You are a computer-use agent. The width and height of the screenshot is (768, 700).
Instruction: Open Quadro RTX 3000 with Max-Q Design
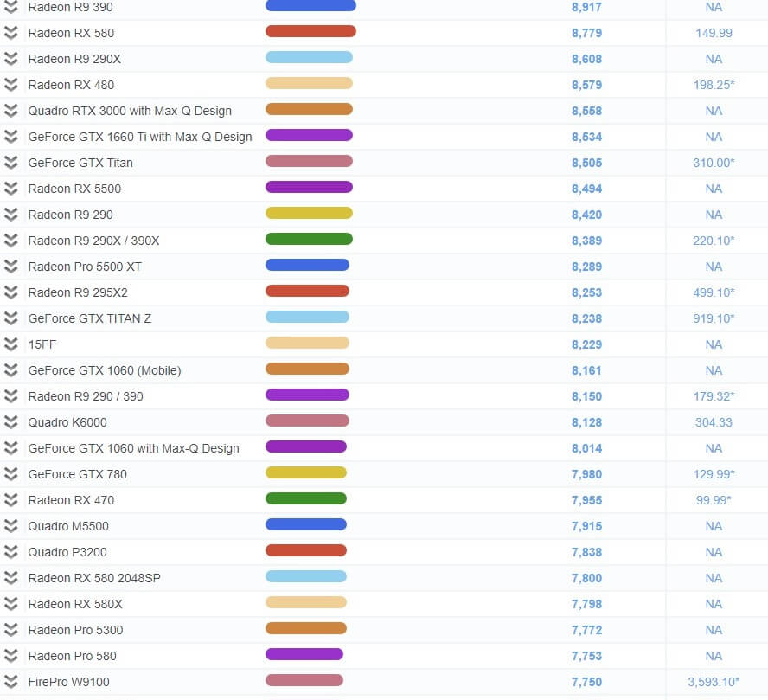[x=130, y=111]
